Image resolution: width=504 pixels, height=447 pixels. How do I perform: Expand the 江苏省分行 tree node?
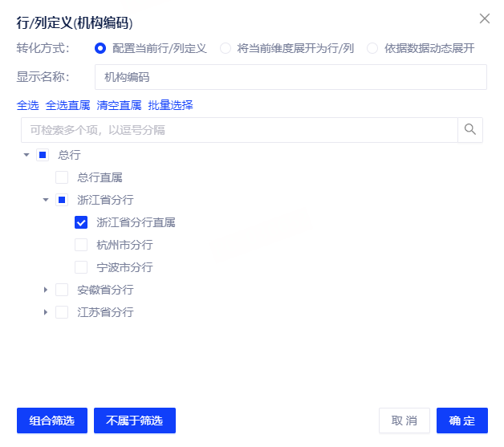point(46,312)
